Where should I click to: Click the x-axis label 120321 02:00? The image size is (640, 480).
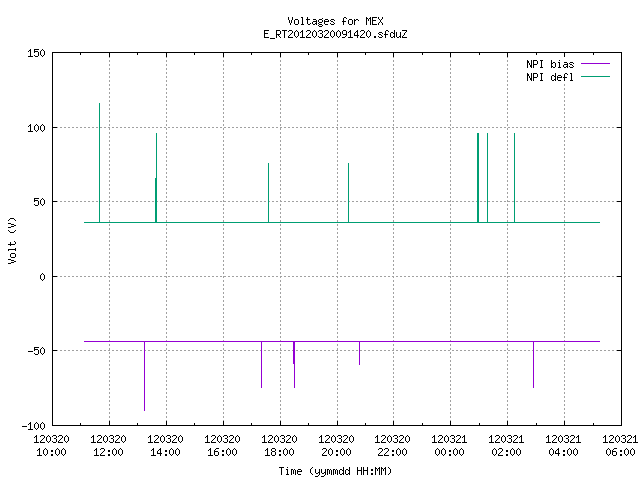pos(507,446)
